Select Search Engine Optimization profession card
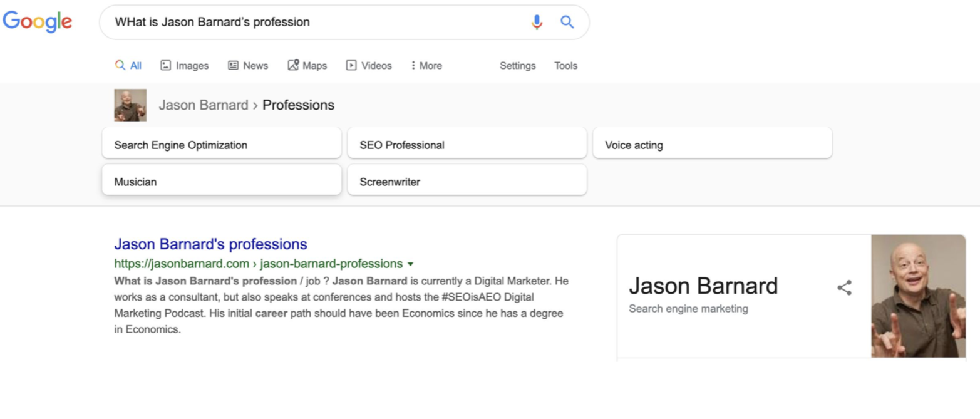 point(222,145)
